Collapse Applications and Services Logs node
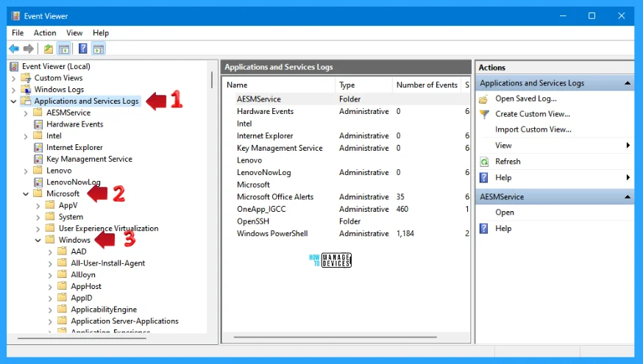 pyautogui.click(x=13, y=101)
